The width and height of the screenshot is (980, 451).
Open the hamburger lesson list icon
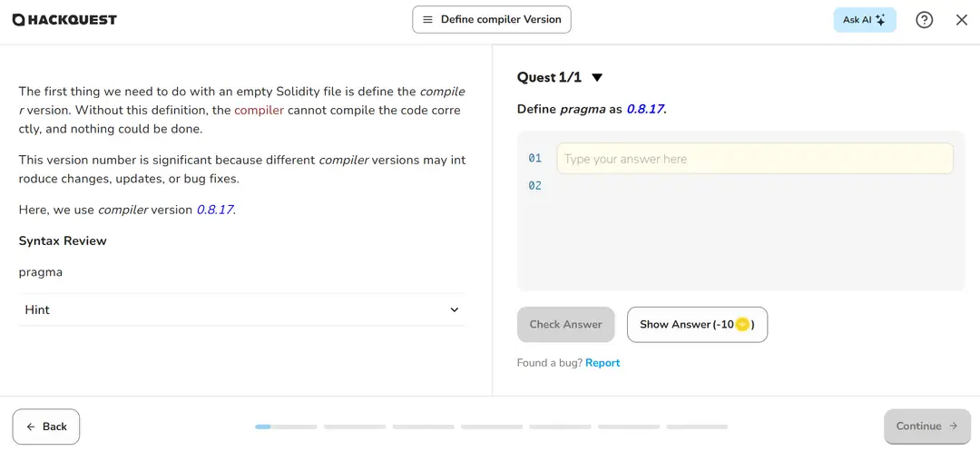[x=427, y=20]
